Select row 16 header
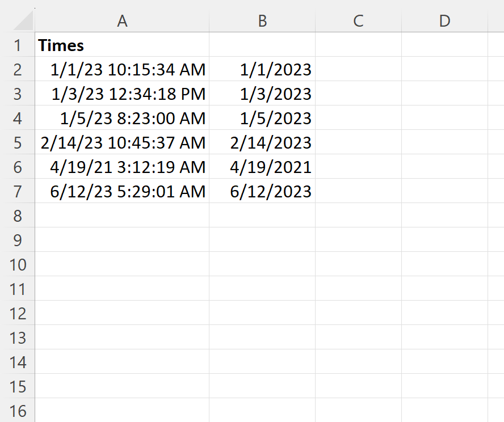The image size is (504, 422). [18, 411]
